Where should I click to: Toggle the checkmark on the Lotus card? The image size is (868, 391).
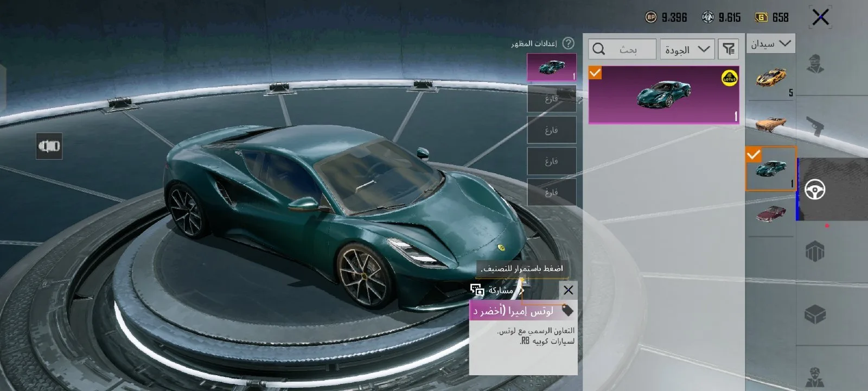[595, 73]
